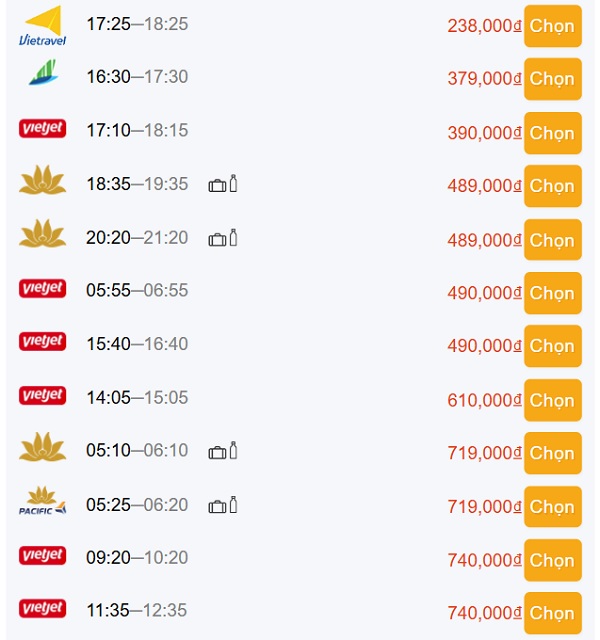
Task: Click the water bottle icon on the 20:20 flight
Action: pos(233,238)
